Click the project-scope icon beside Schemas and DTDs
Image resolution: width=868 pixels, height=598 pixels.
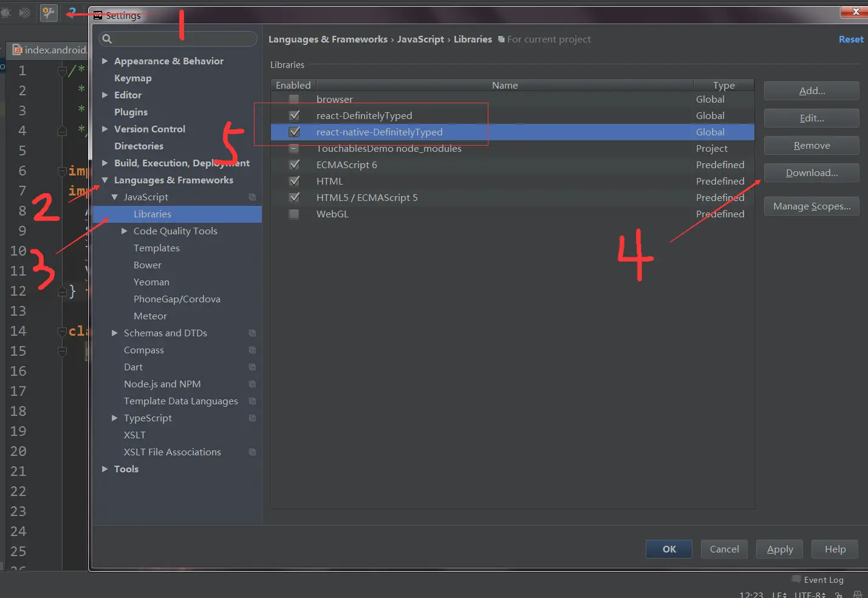tap(252, 333)
